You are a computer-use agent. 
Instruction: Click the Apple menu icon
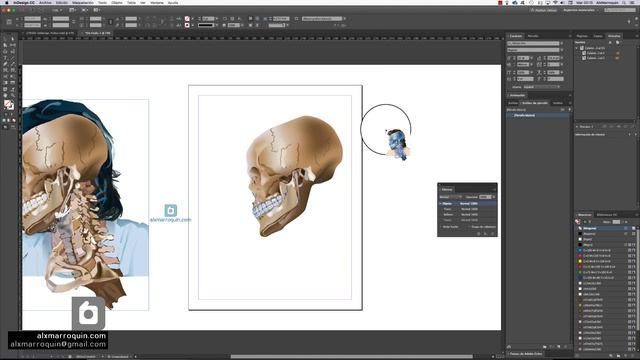click(6, 2)
